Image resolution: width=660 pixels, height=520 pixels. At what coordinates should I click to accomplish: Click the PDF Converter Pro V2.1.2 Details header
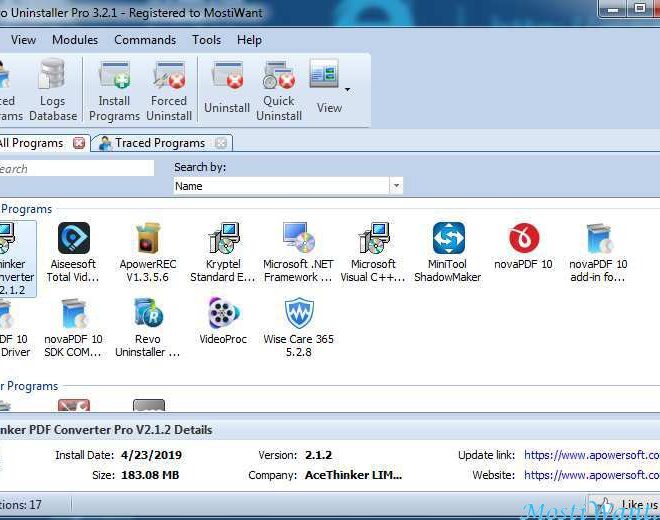(106, 430)
